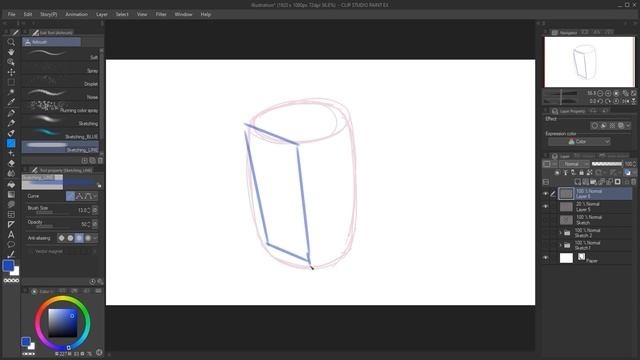Click zoom out icon in Navigator
The width and height of the screenshot is (640, 360).
coord(600,93)
